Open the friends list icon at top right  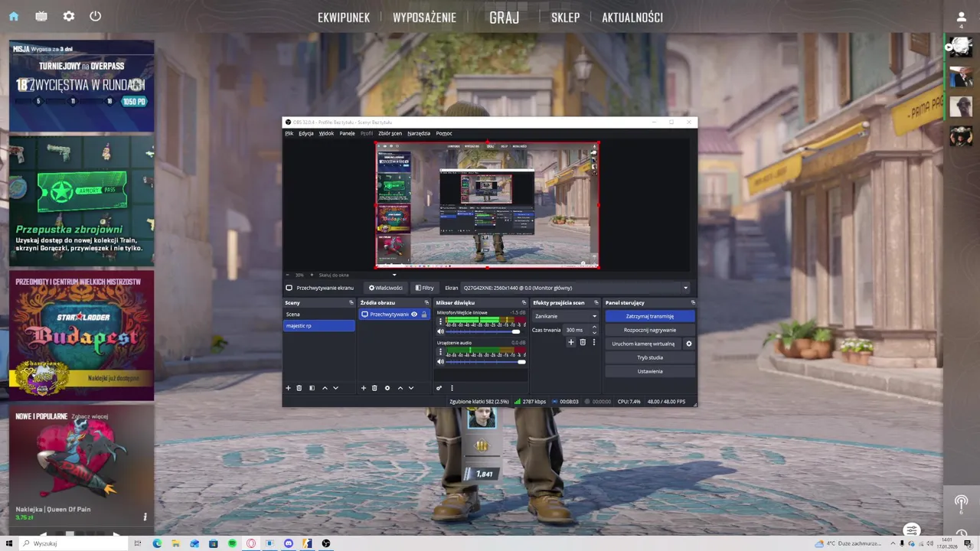pyautogui.click(x=961, y=17)
